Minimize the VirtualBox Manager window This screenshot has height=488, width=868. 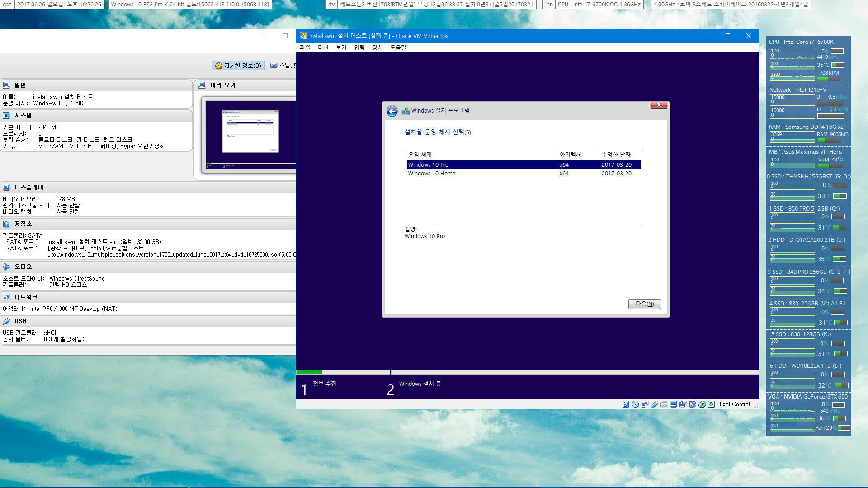(265, 36)
